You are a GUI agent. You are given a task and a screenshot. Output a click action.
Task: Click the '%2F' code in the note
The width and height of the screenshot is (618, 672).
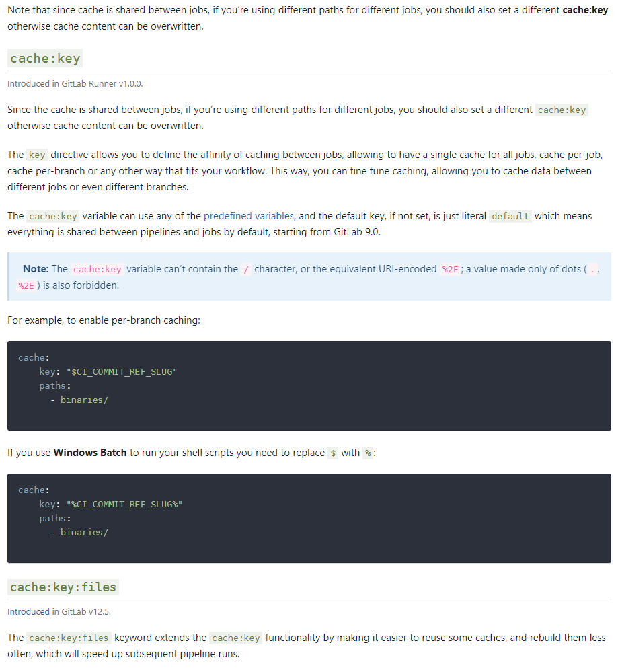450,270
